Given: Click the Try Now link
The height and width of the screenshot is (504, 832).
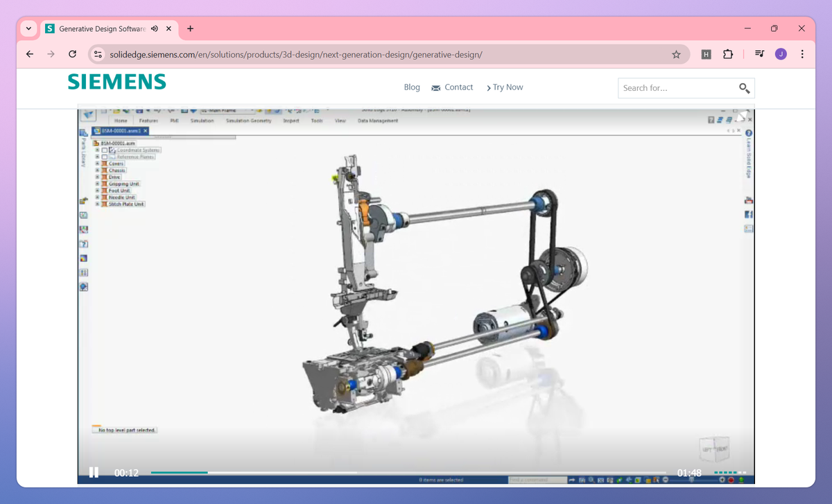Looking at the screenshot, I should (505, 87).
